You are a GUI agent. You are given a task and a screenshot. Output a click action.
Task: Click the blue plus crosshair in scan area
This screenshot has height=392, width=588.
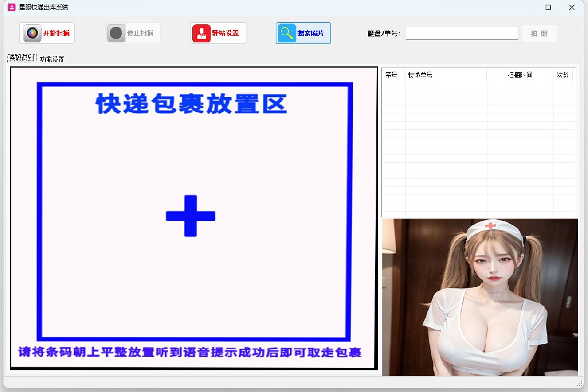coord(191,216)
